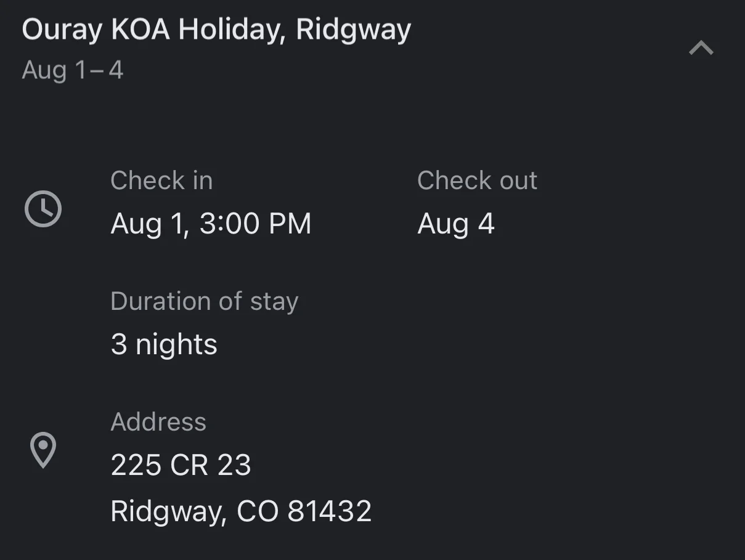Click the location pin icon beside Address
Screen dimensions: 745x560
43,450
